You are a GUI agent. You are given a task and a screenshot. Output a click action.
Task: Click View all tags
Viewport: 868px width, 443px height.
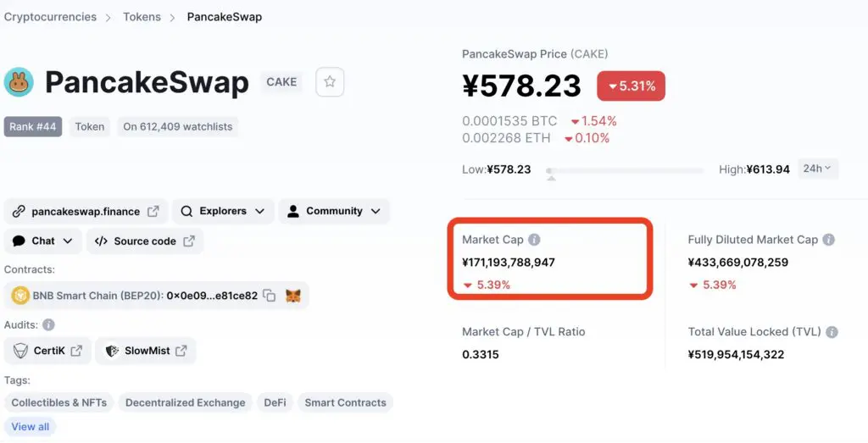tap(31, 426)
